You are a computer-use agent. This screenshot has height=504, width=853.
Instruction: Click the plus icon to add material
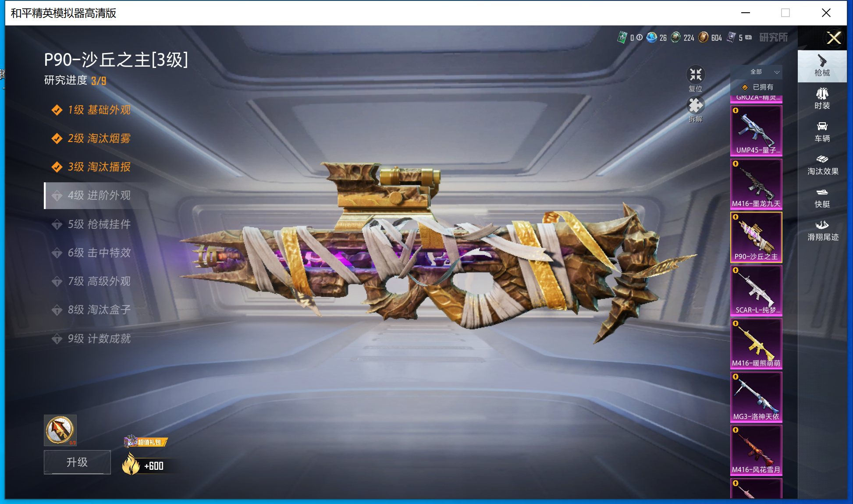point(748,38)
